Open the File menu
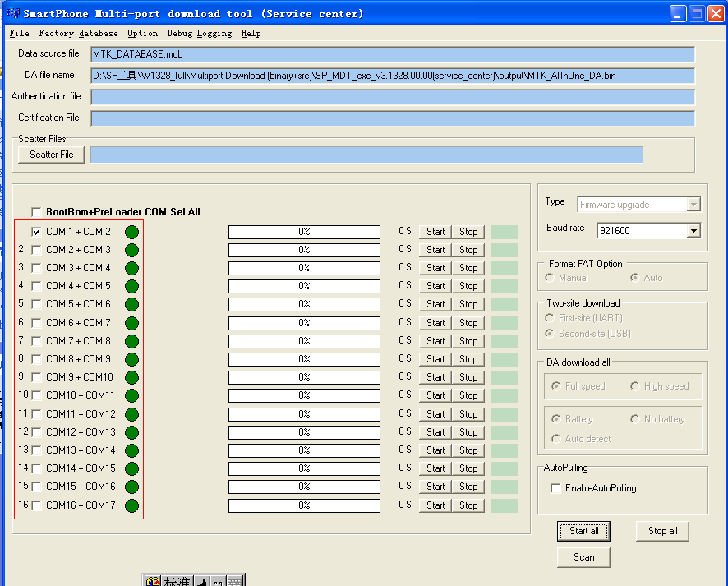Screen dimensions: 728x586 [x=19, y=34]
